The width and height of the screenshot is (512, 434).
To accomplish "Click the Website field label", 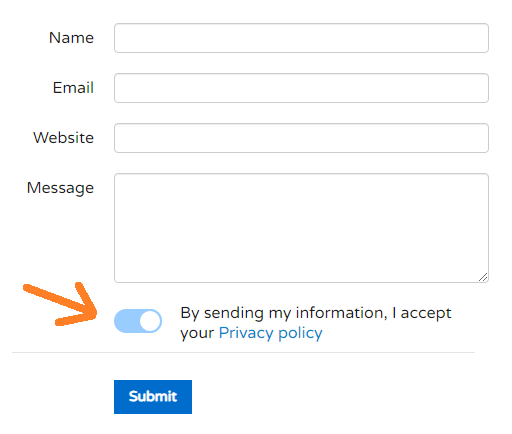I will pos(63,138).
